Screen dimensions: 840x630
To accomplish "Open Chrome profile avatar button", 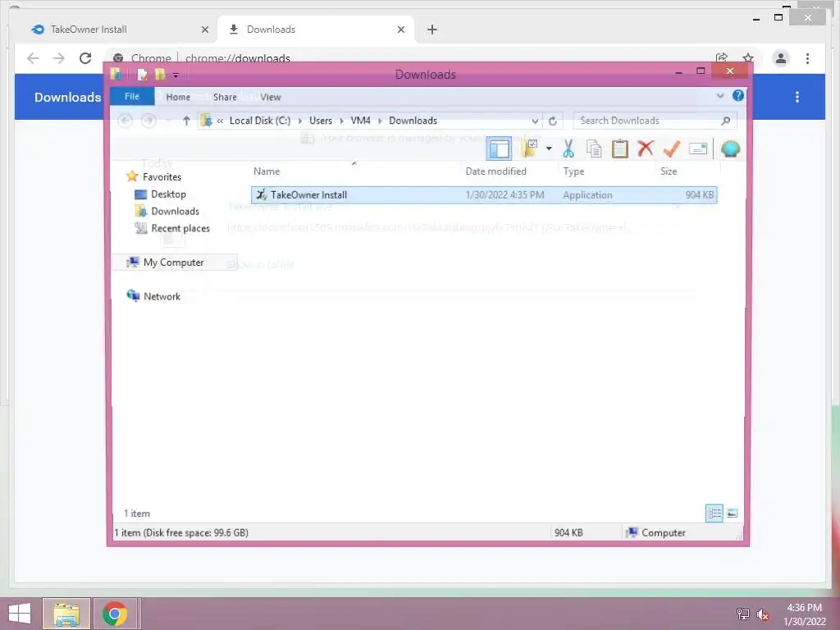I will point(781,58).
